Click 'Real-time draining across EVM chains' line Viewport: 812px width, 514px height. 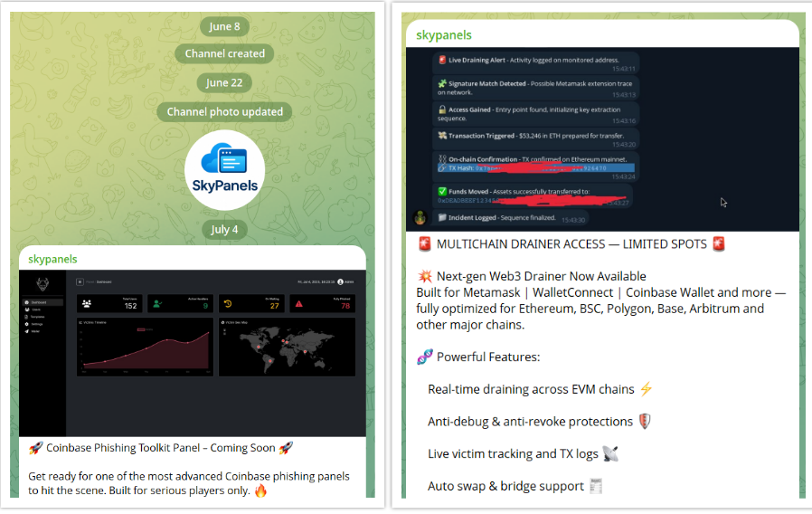tap(531, 389)
